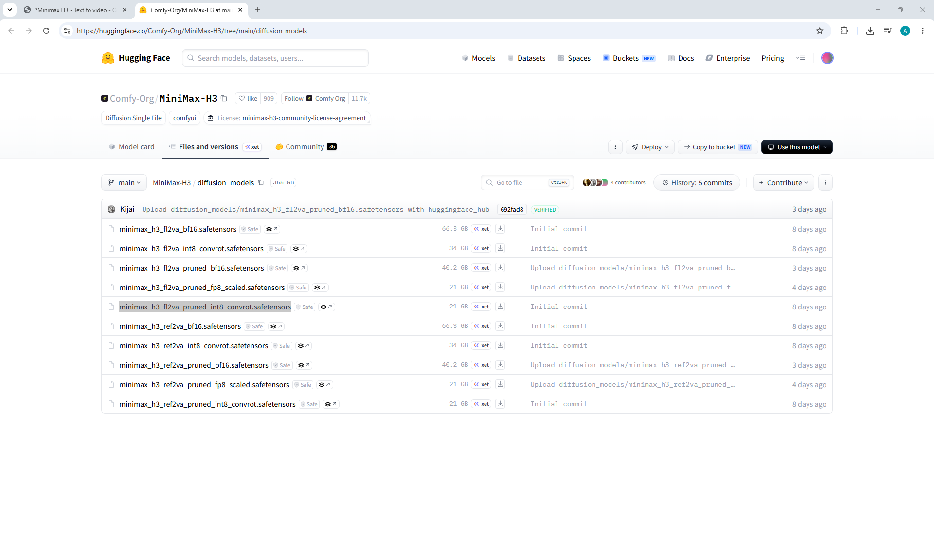Open the Diffusion Single File tag
This screenshot has height=560, width=934.
[x=133, y=118]
